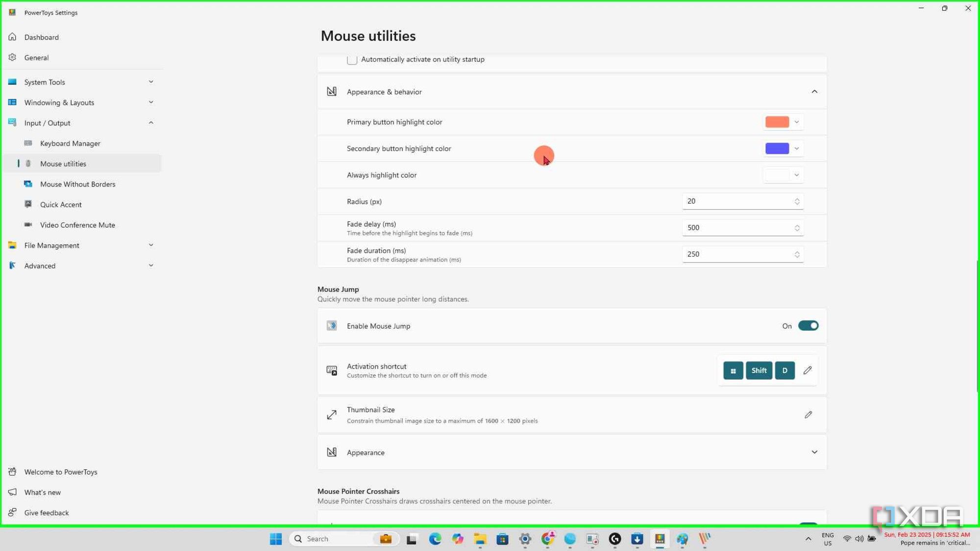Click the Shift key shortcut button
Image resolution: width=980 pixels, height=551 pixels.
pos(759,371)
